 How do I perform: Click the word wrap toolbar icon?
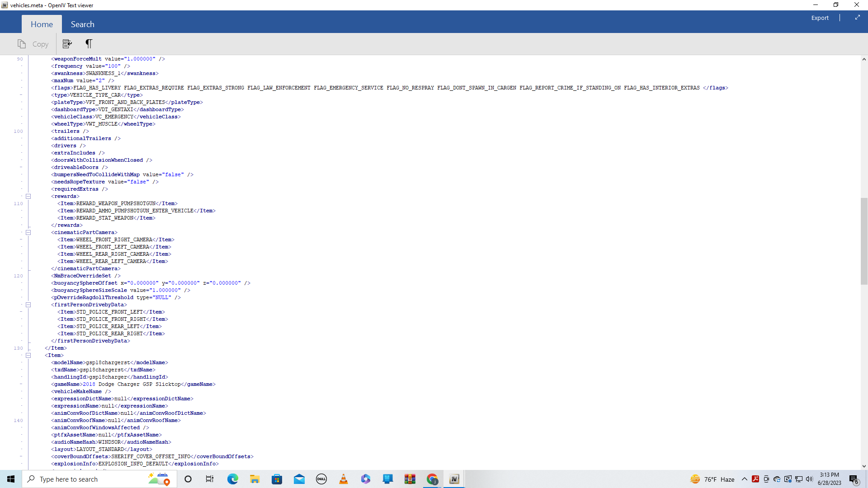point(67,44)
